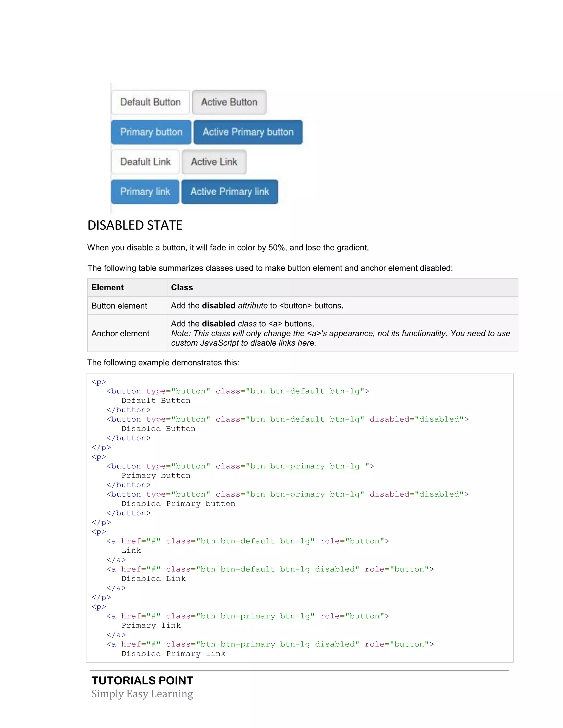
Task: Click the Default Button
Action: click(150, 102)
